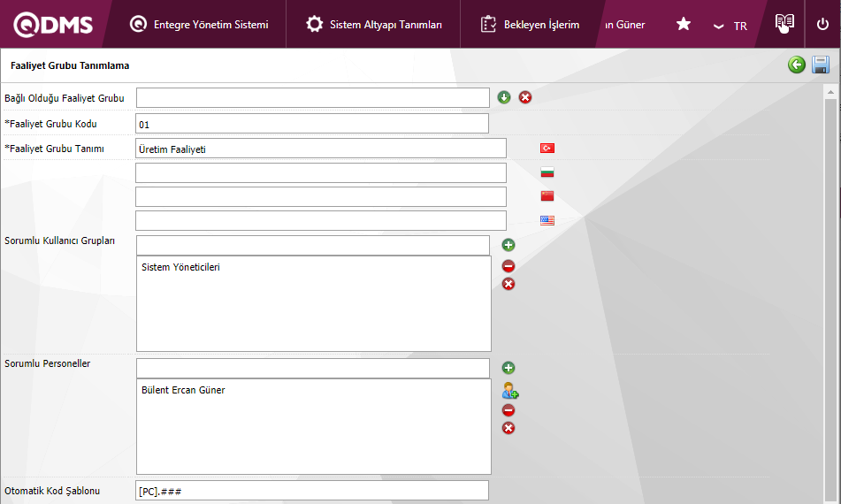Click the US flag icon
Screen dimensions: 841x504
pyautogui.click(x=547, y=220)
